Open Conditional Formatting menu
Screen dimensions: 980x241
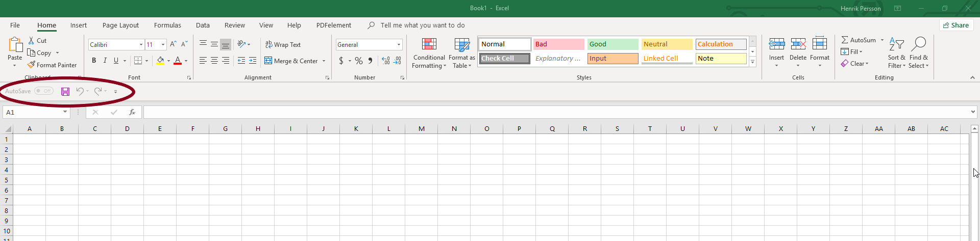pos(429,53)
